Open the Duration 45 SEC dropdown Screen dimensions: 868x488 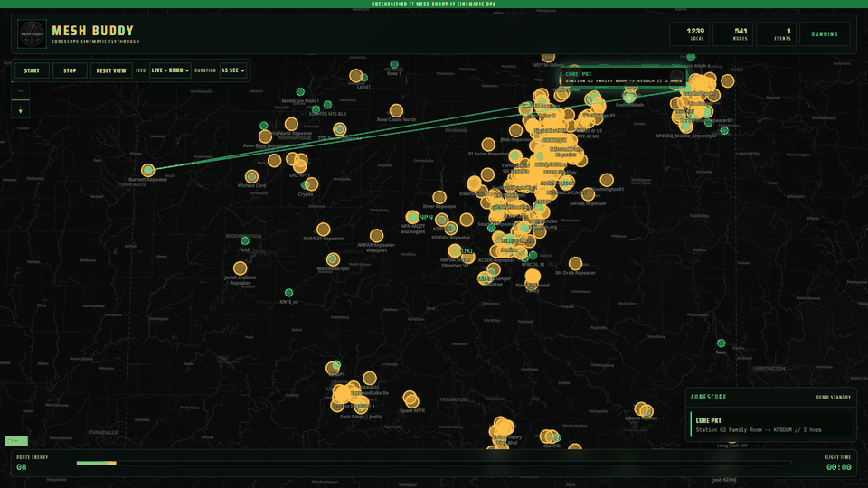click(232, 70)
